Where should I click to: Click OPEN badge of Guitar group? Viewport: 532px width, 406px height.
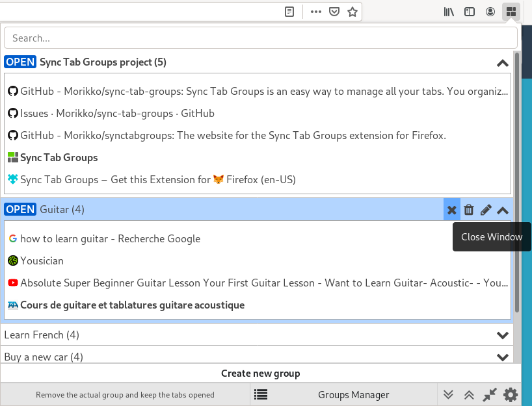[20, 209]
